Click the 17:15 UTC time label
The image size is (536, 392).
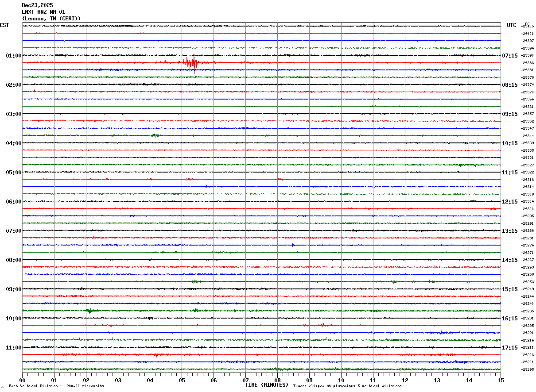pyautogui.click(x=510, y=348)
